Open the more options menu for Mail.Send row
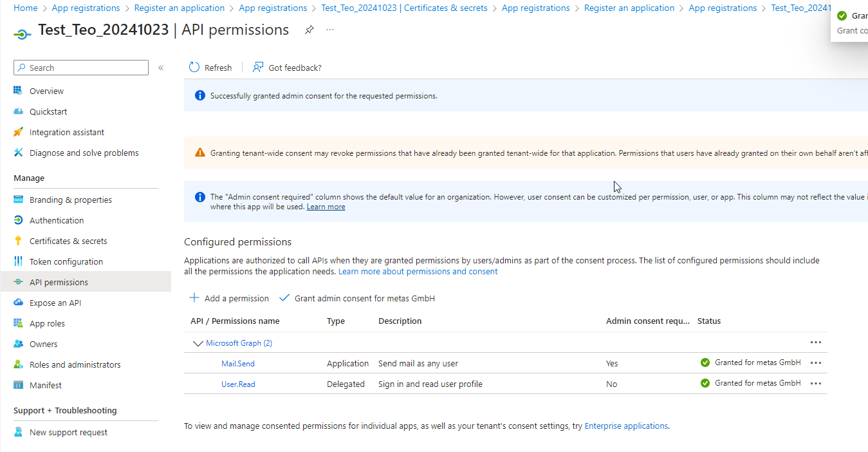 click(x=816, y=363)
